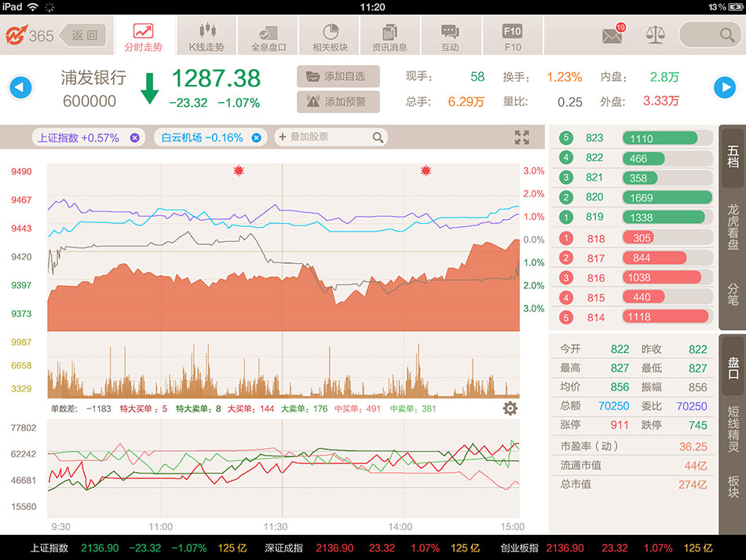
Task: Click the green down arrow indicator
Action: point(150,89)
